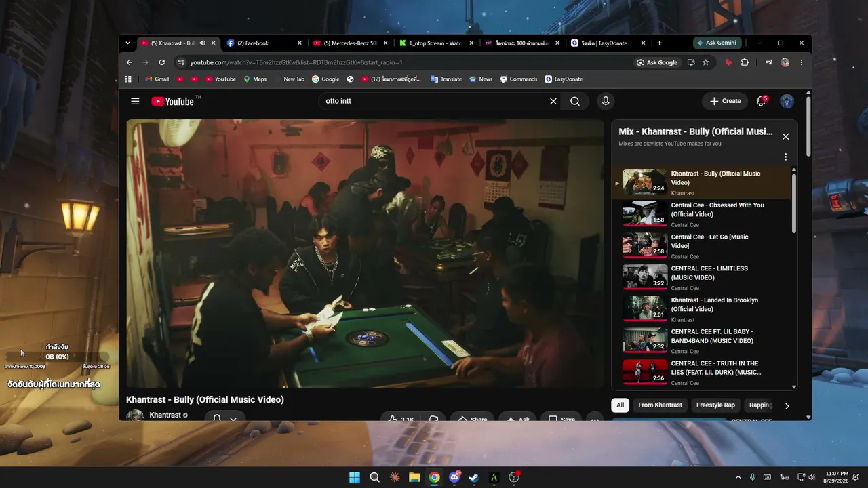Open the Khantrast channel name link
Screen dimensions: 868x488
pos(165,415)
